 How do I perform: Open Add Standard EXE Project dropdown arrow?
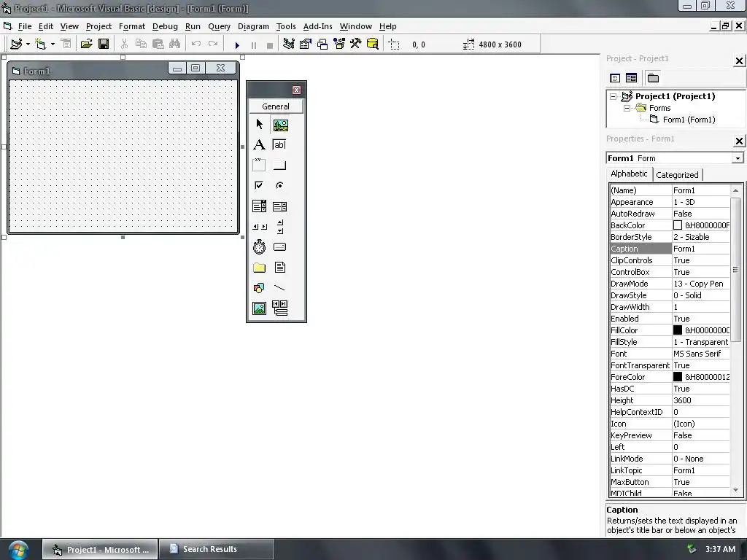click(x=28, y=44)
